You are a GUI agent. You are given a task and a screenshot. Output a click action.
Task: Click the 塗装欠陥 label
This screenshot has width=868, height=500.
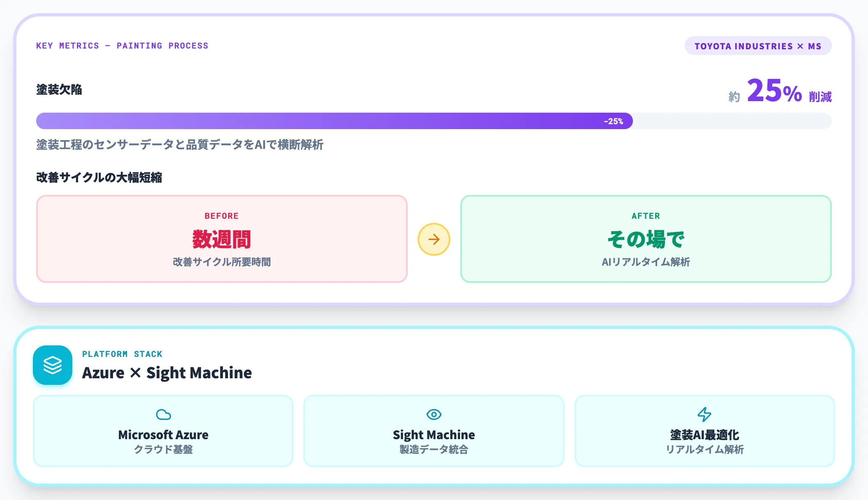pos(59,90)
